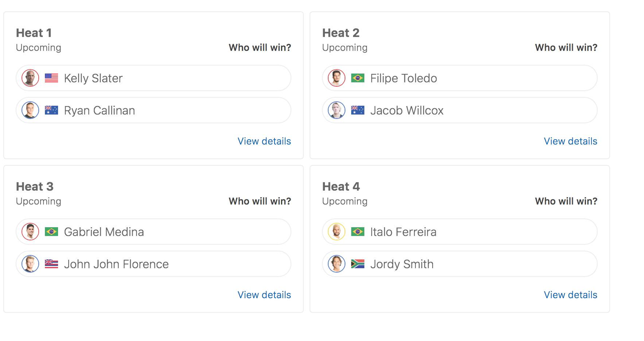Screen dimensions: 644x341
Task: Open View details for Heat 2
Action: pos(571,141)
